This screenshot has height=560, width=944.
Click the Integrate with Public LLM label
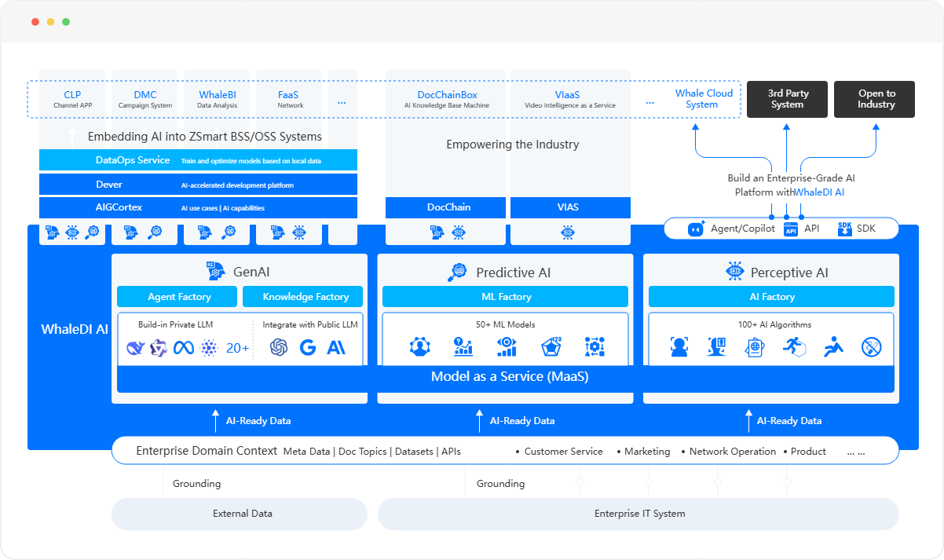click(x=310, y=324)
